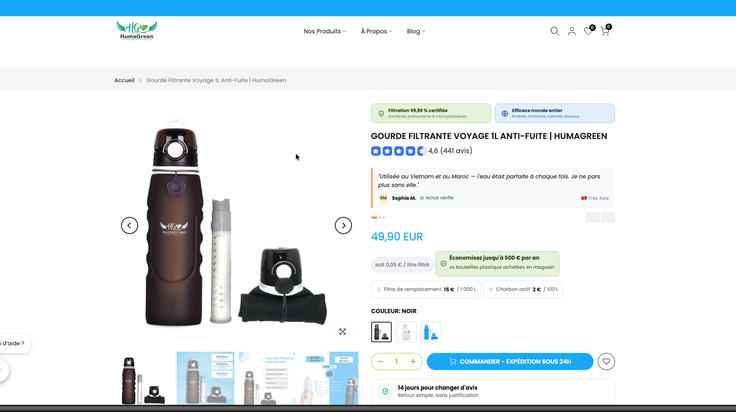Open the second blue infographic thumbnail
The image size is (736, 412).
point(206,378)
